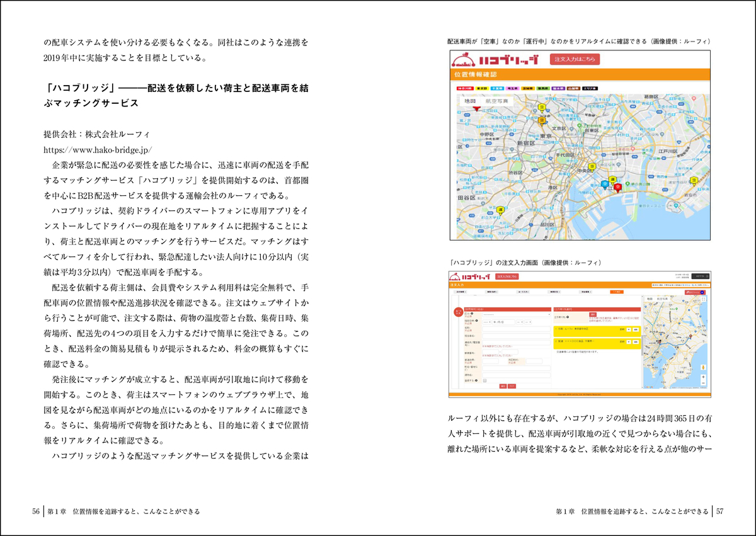This screenshot has width=756, height=536.
Task: Open the dropdown in the second yellow stop row
Action: click(x=629, y=342)
